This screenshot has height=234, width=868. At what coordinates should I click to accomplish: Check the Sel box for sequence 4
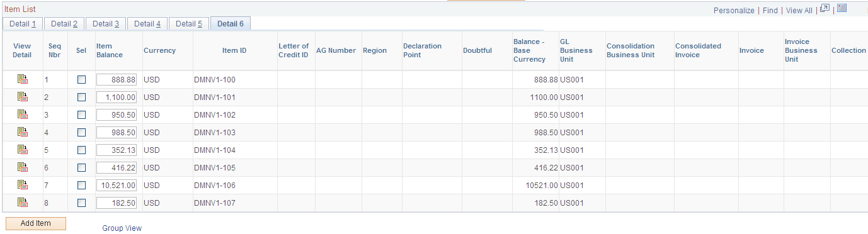[x=81, y=133]
